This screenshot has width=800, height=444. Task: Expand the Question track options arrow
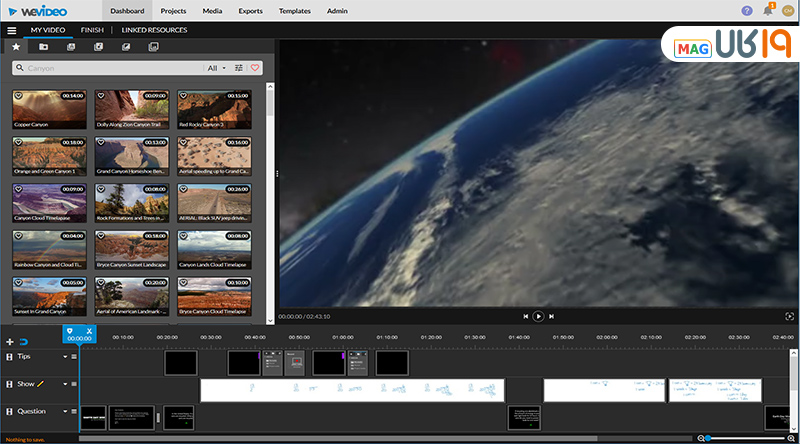(x=65, y=410)
